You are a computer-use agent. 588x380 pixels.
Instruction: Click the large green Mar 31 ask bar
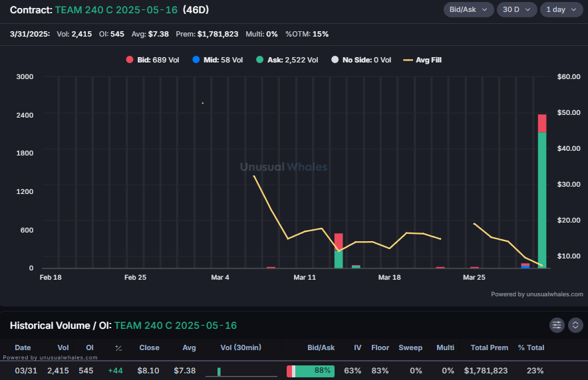pyautogui.click(x=542, y=200)
